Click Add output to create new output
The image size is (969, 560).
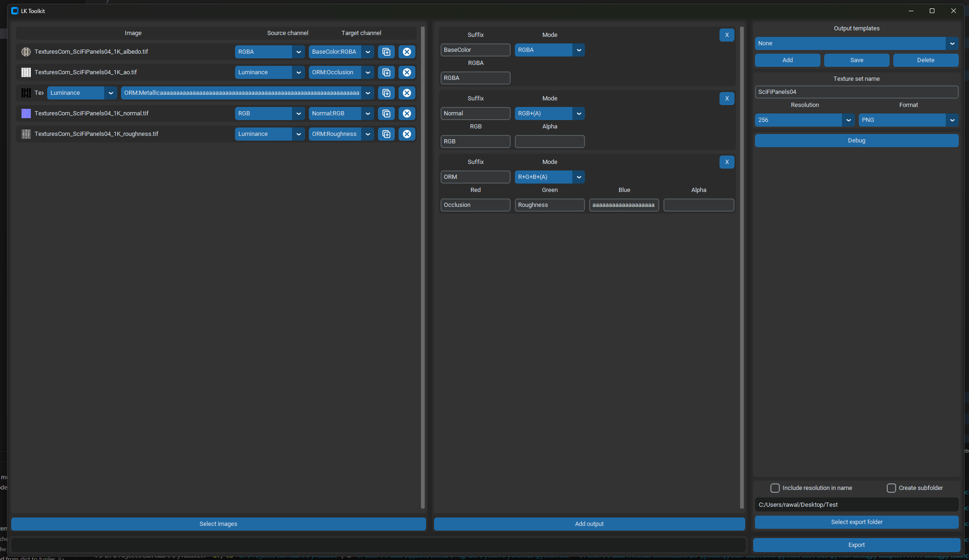pyautogui.click(x=589, y=524)
